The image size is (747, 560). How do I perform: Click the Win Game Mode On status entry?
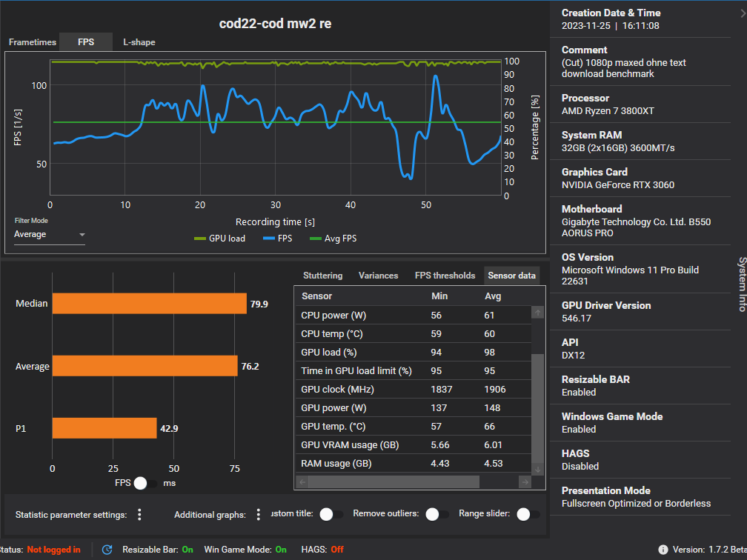pyautogui.click(x=245, y=550)
